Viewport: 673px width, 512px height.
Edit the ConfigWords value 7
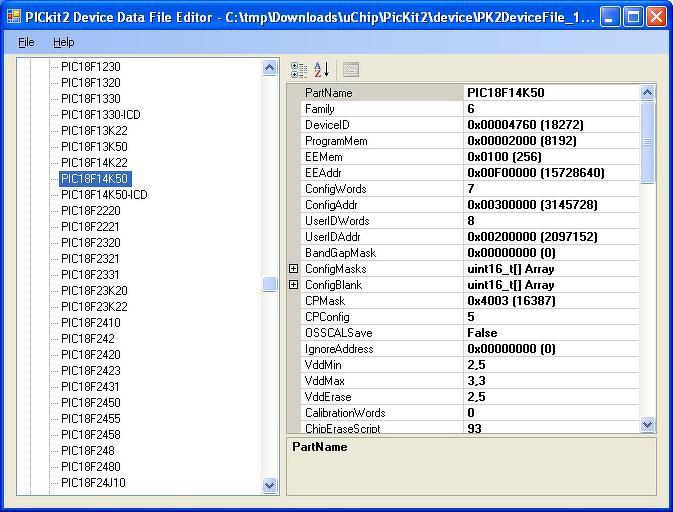pos(552,189)
